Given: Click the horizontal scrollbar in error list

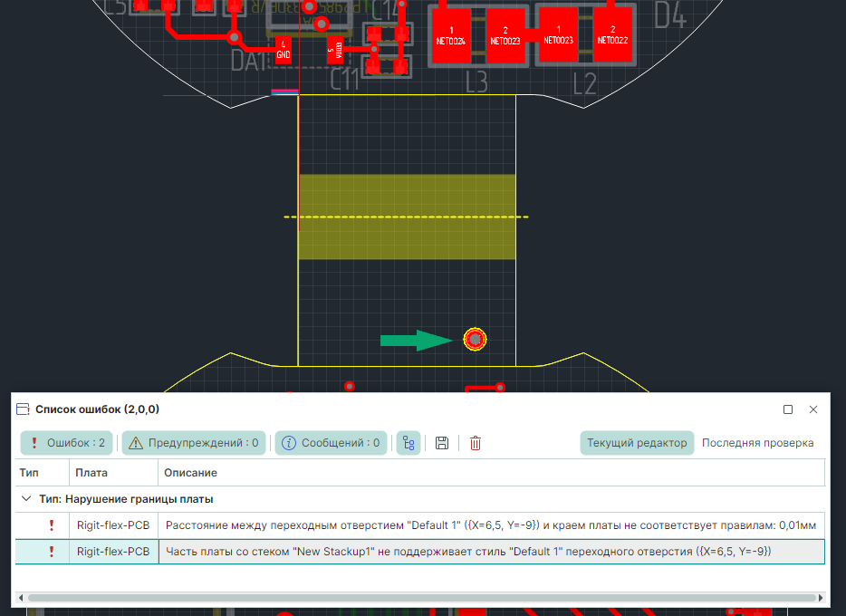Looking at the screenshot, I should point(417,598).
